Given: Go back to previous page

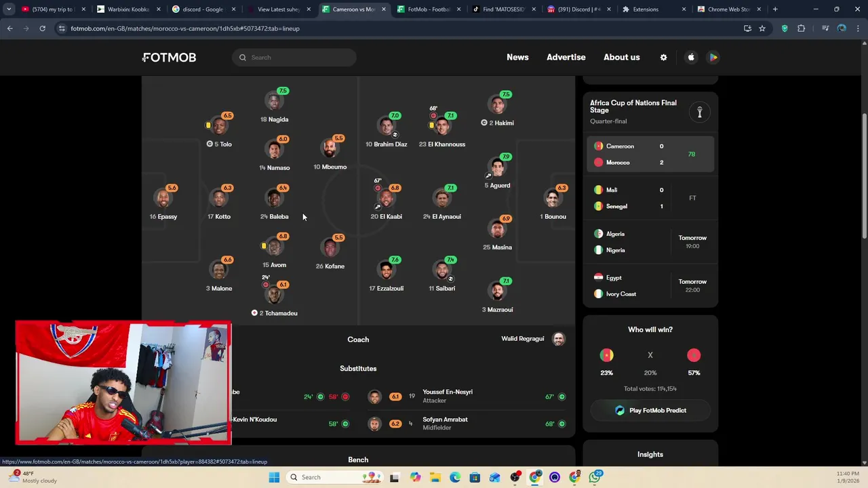Looking at the screenshot, I should click(x=9, y=28).
